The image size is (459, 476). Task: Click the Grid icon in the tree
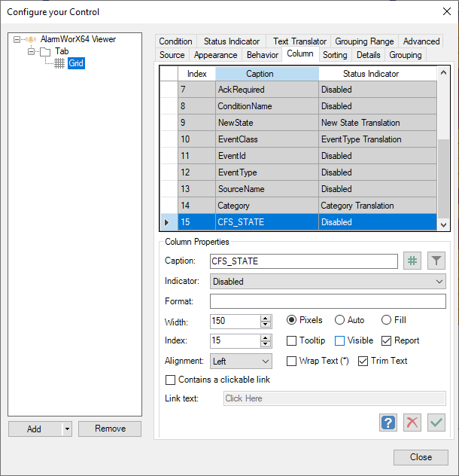tap(59, 63)
